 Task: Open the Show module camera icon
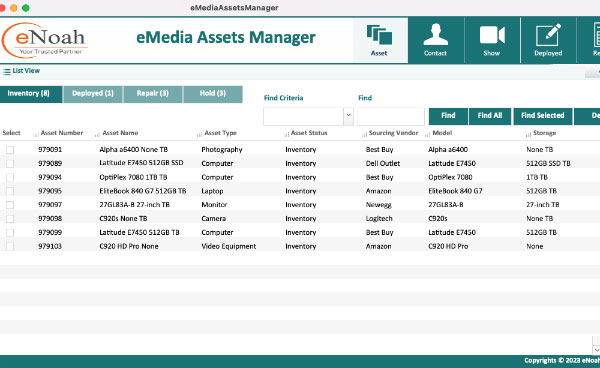(492, 40)
